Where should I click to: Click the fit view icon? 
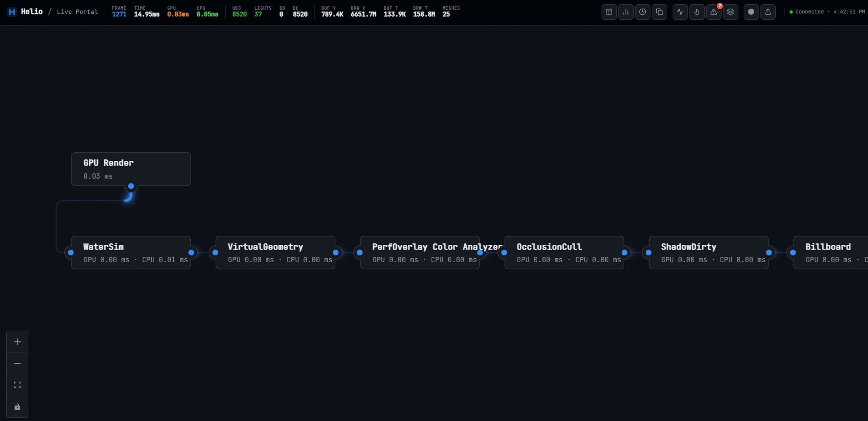(x=17, y=385)
